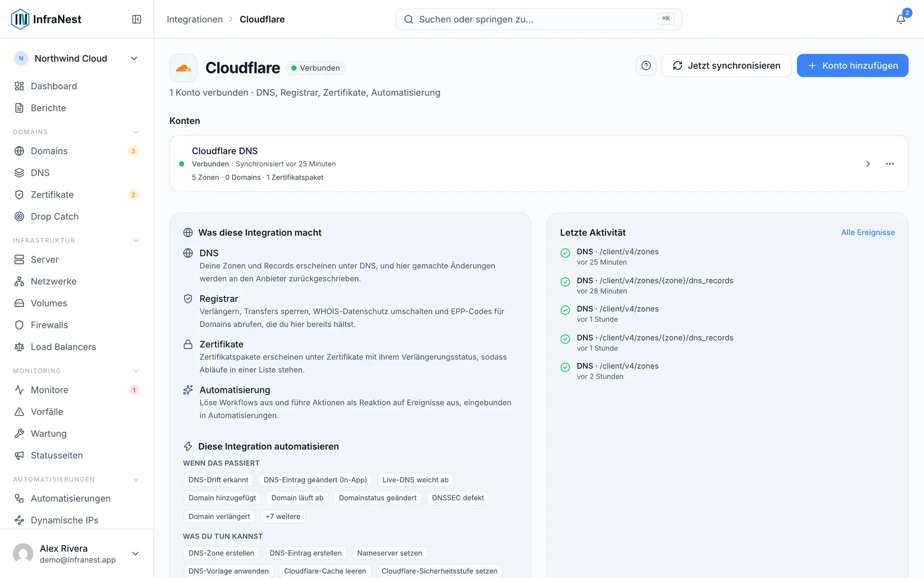Click the Server icon in sidebar
The image size is (924, 578).
point(19,260)
